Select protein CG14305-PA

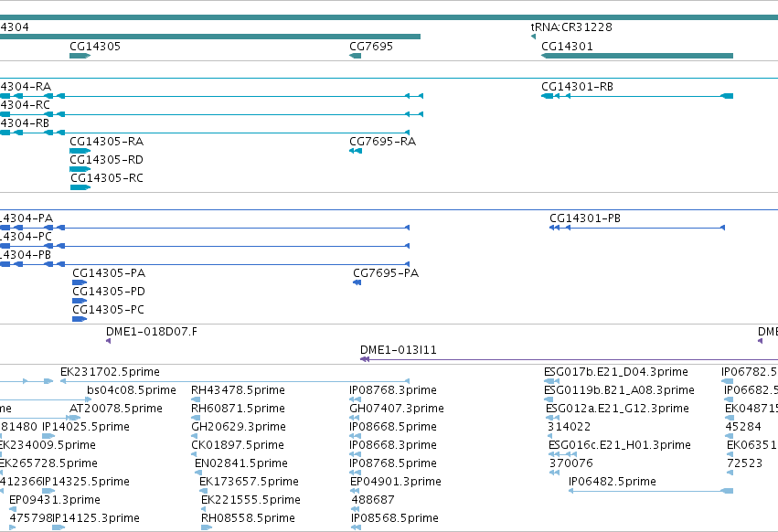109,273
